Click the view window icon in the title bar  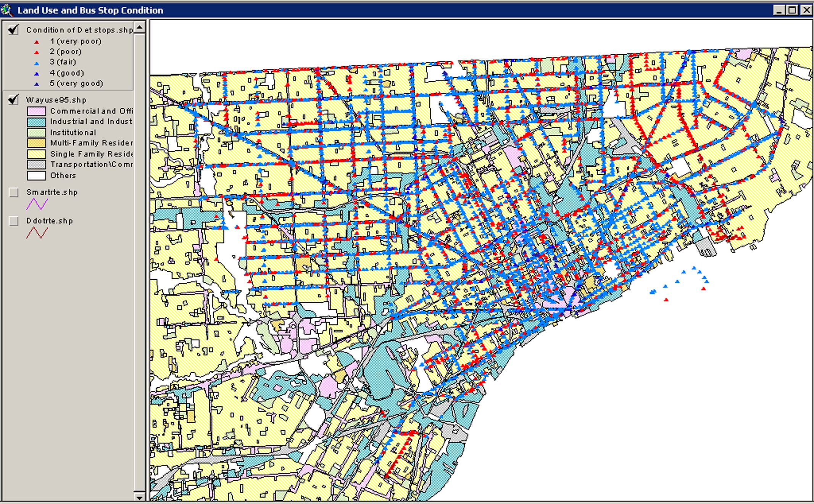7,10
